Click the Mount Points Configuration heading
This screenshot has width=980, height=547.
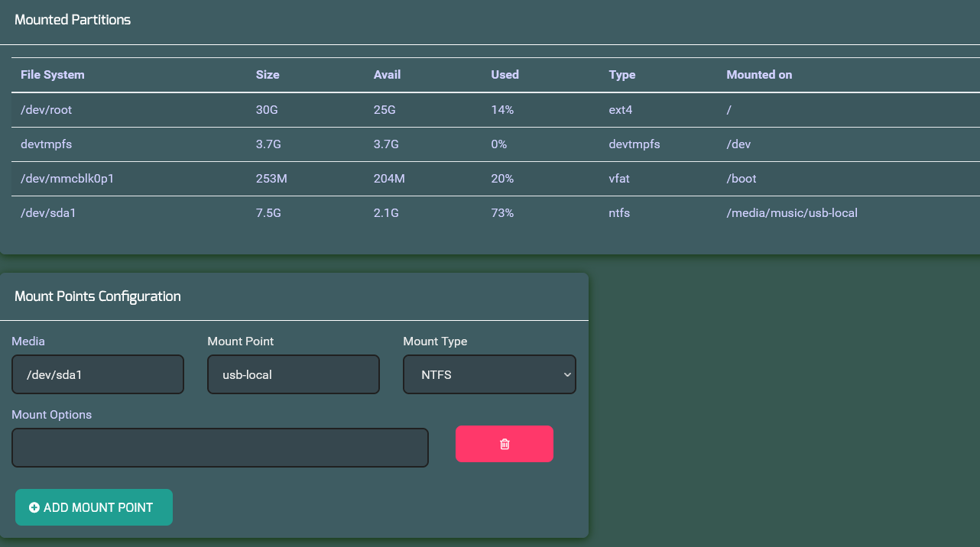coord(98,296)
